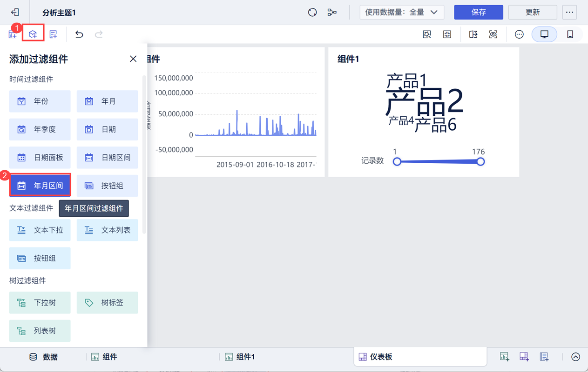Click the add component icon in bottom bar
The height and width of the screenshot is (372, 588).
pyautogui.click(x=504, y=357)
